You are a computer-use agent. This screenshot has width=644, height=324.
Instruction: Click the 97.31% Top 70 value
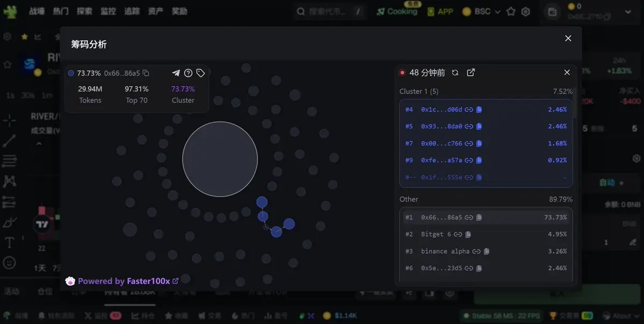pyautogui.click(x=137, y=89)
